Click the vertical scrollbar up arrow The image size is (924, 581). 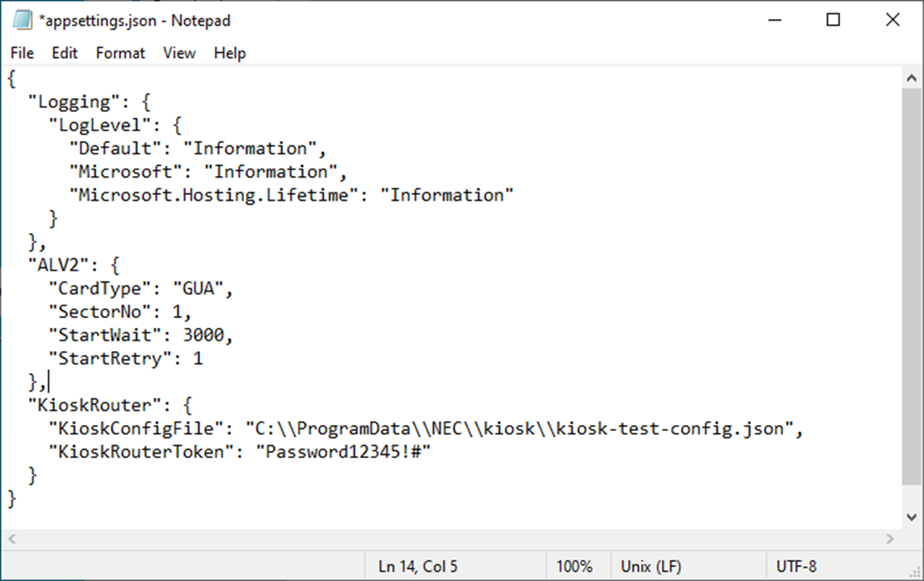click(912, 79)
